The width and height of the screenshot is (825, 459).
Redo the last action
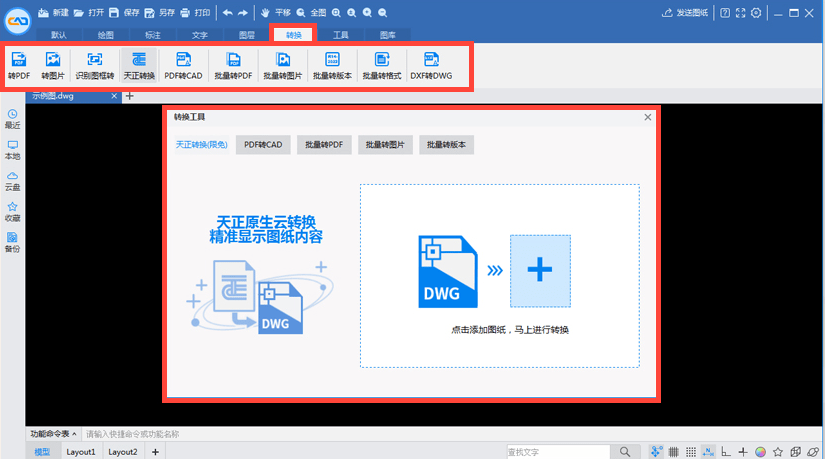(243, 13)
